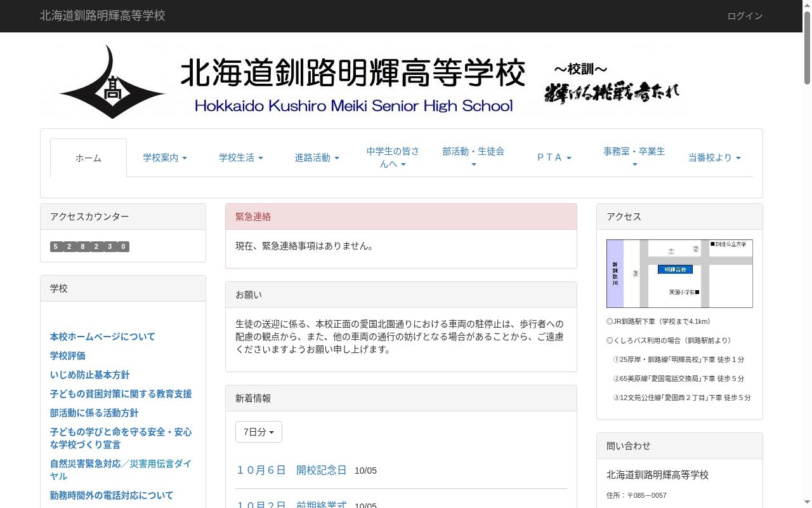Viewport: 812px width, 508px height.
Task: Open 勤務時間外の電話対応について link
Action: click(x=112, y=495)
